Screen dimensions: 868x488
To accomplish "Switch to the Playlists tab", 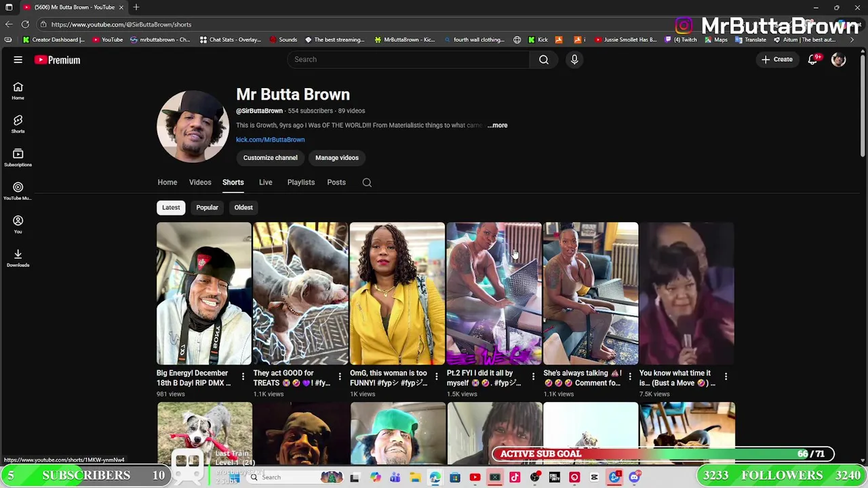I will coord(300,182).
